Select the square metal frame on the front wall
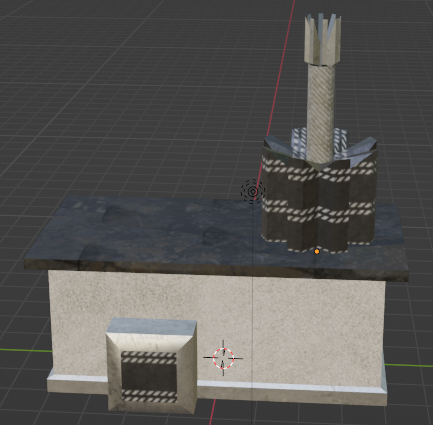 (152, 367)
